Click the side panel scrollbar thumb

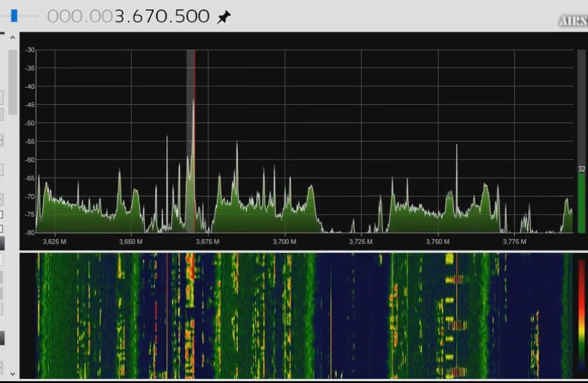12,82
